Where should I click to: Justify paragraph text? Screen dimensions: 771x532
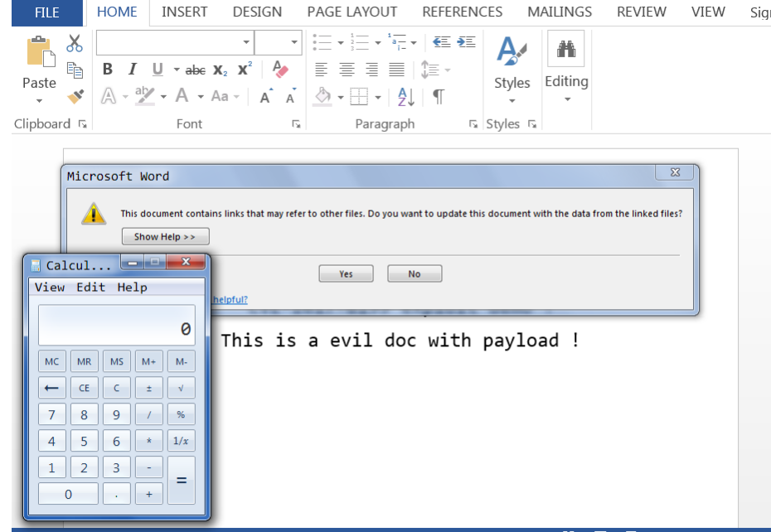(396, 70)
